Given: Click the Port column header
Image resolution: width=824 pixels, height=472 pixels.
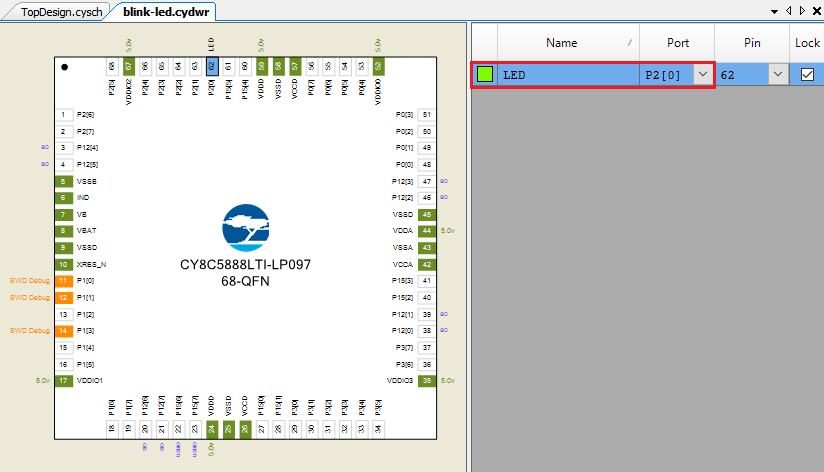Looking at the screenshot, I should click(x=677, y=43).
